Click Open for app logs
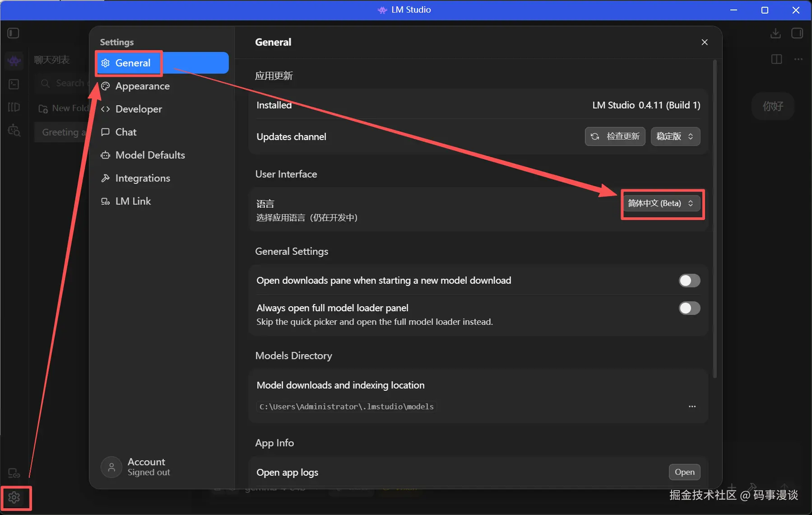This screenshot has width=812, height=515. (x=684, y=472)
